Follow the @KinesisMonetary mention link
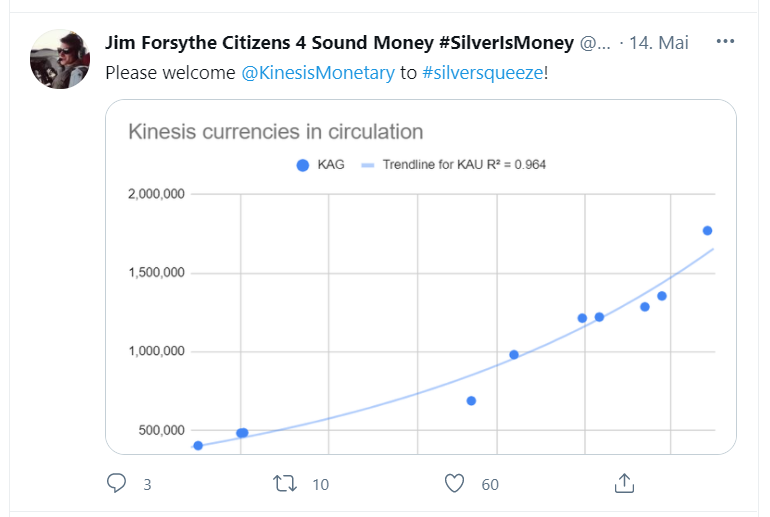The image size is (770, 517). point(318,73)
